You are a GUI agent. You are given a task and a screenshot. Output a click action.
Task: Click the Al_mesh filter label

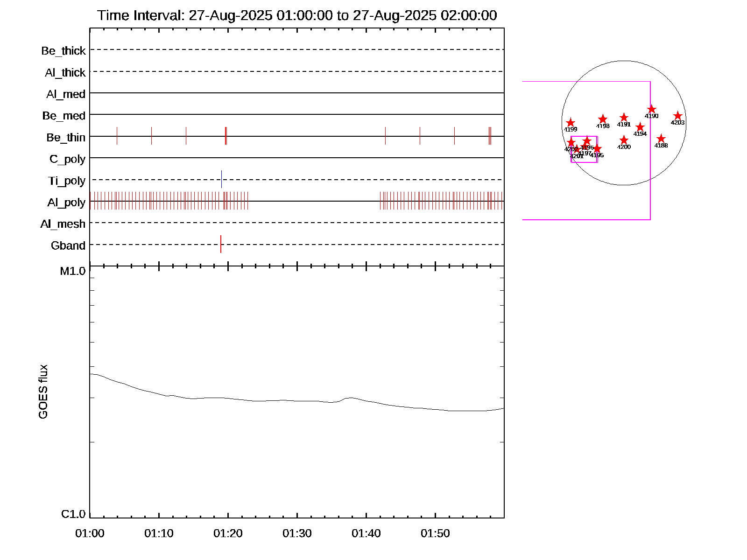point(63,224)
